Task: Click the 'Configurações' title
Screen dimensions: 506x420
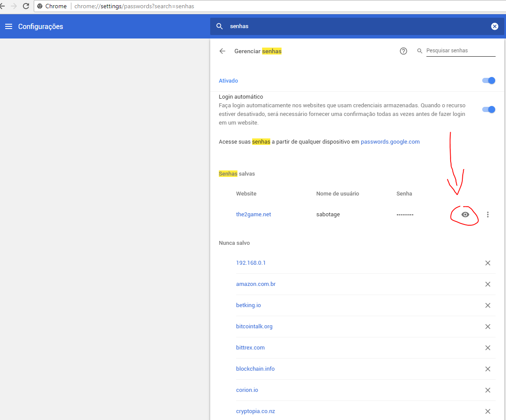Action: coord(41,26)
